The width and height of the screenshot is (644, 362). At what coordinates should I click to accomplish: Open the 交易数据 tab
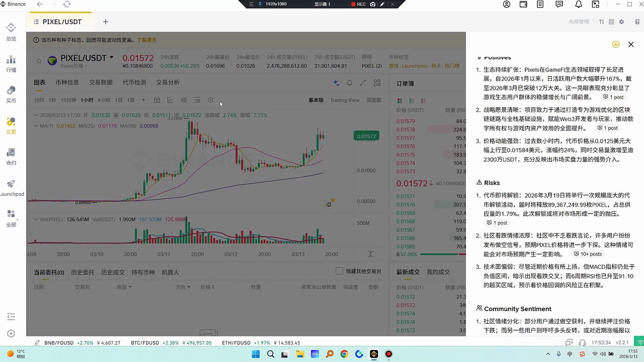pyautogui.click(x=101, y=82)
